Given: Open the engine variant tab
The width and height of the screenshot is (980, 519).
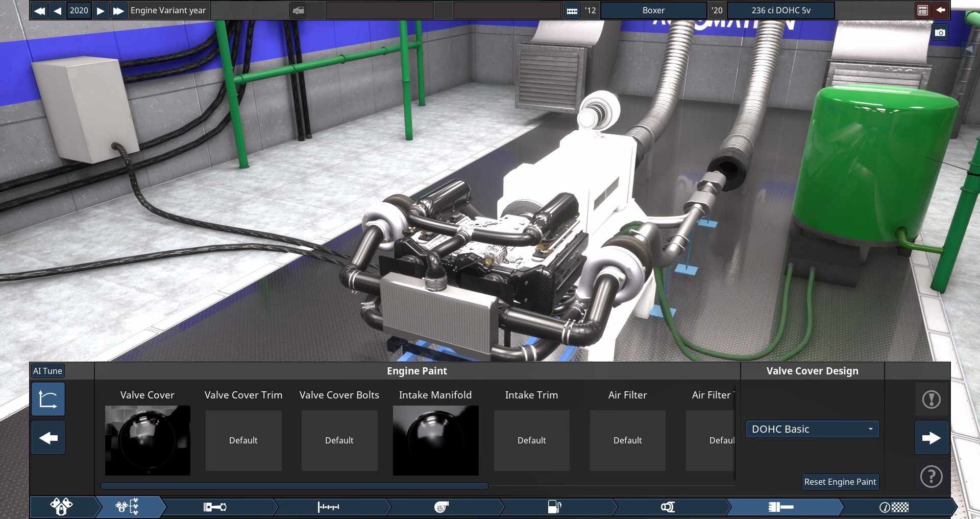Looking at the screenshot, I should point(128,507).
